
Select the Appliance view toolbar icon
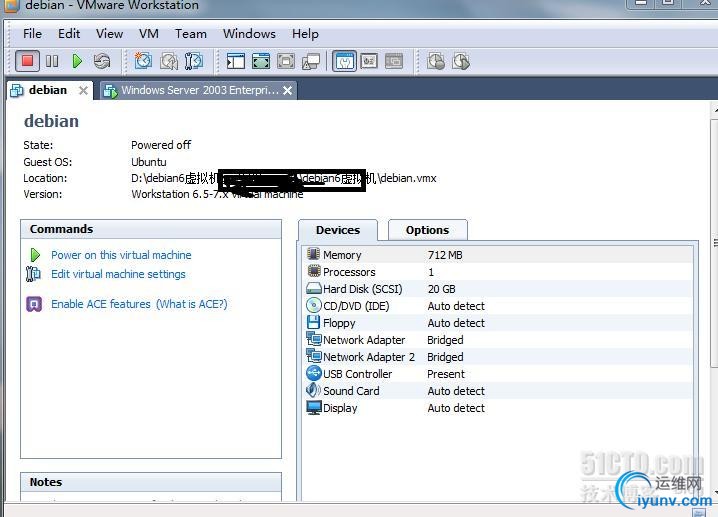(x=394, y=61)
